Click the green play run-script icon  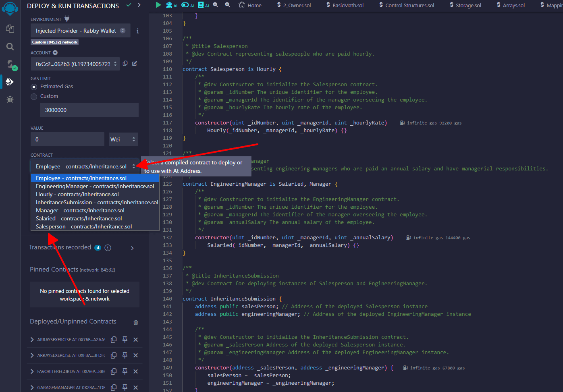[x=158, y=5]
